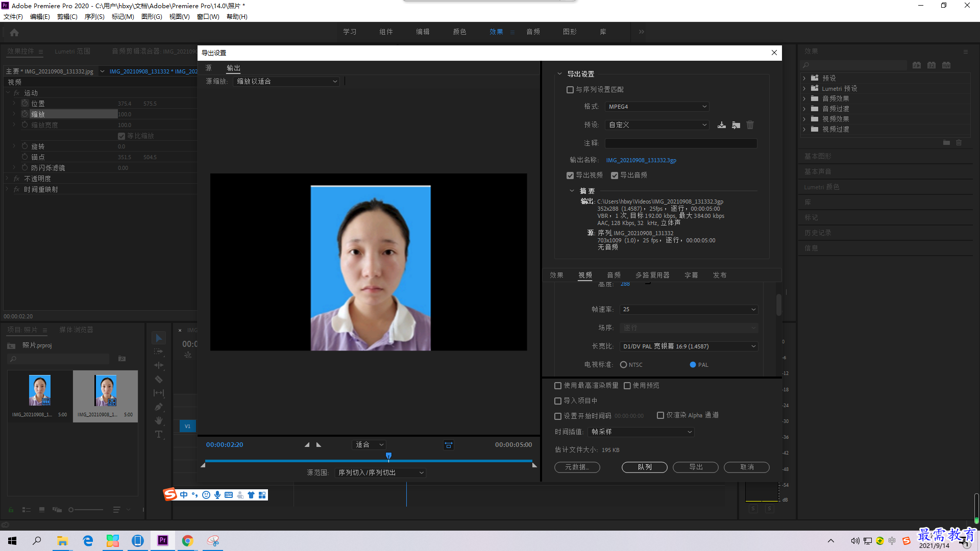Select the Ripple Edit tool
The image size is (980, 551).
159,365
